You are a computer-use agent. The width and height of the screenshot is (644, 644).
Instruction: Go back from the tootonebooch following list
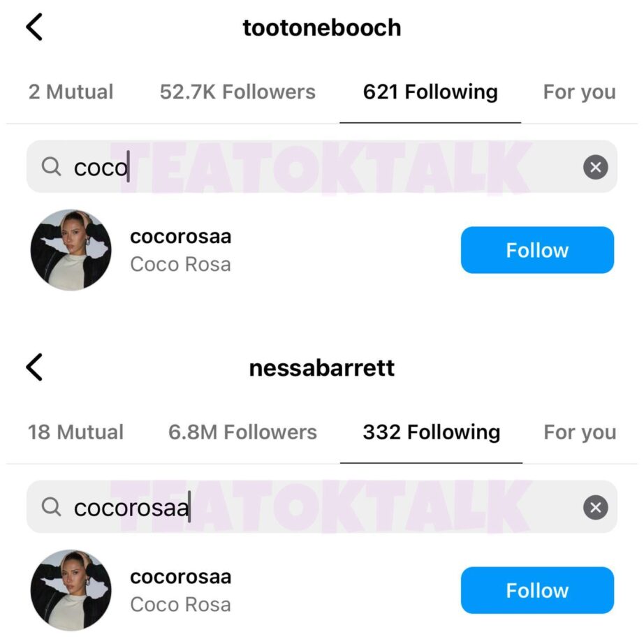(34, 28)
